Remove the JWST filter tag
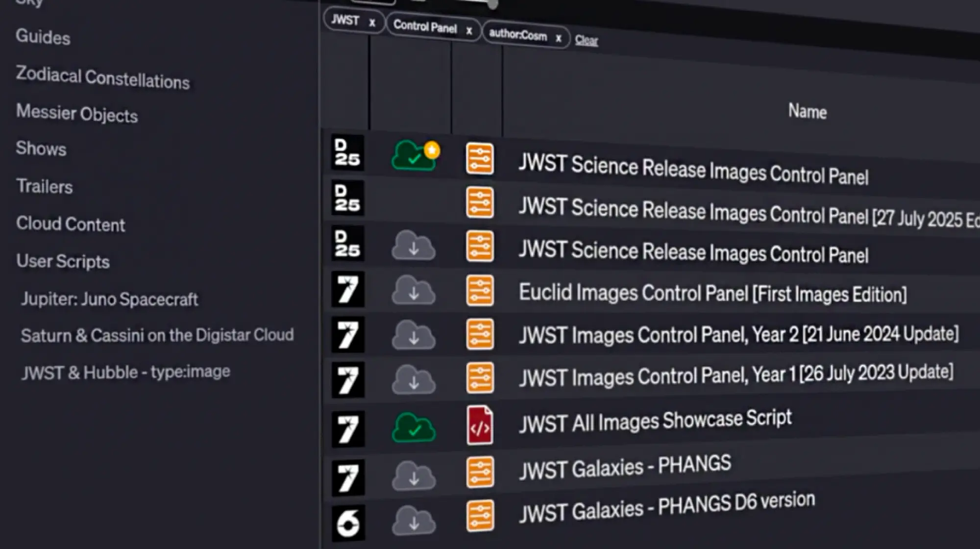This screenshot has width=980, height=549. [372, 23]
